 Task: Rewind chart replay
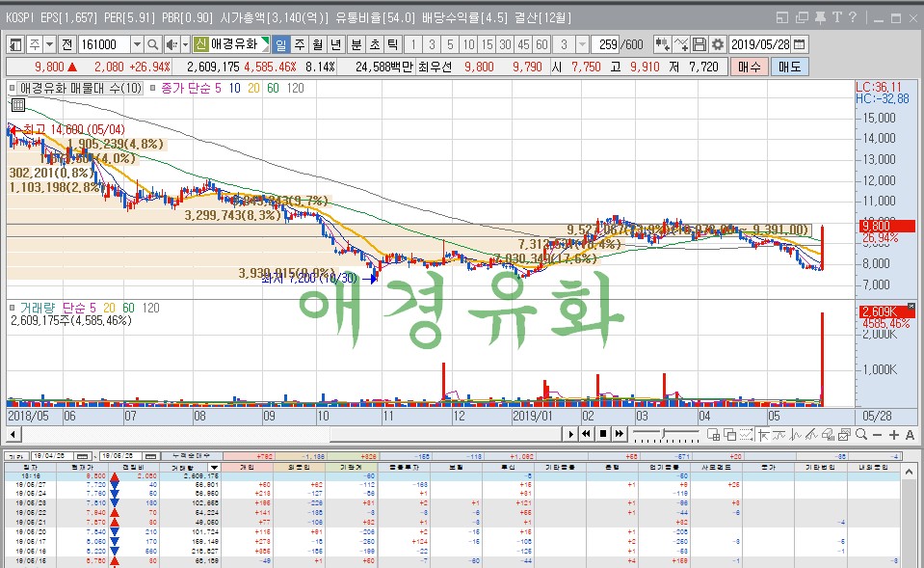coord(587,435)
